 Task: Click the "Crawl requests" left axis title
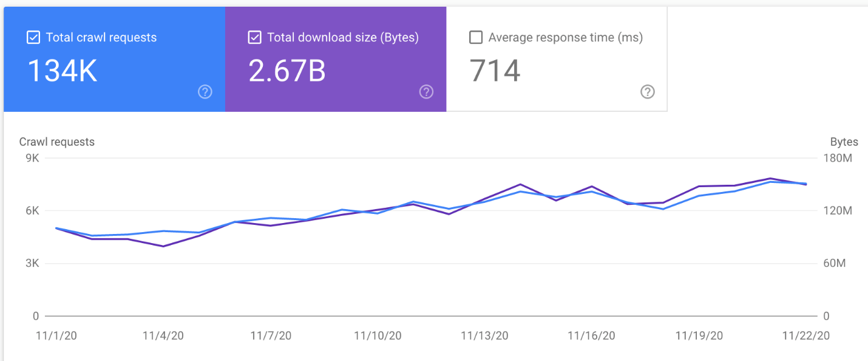click(x=57, y=142)
